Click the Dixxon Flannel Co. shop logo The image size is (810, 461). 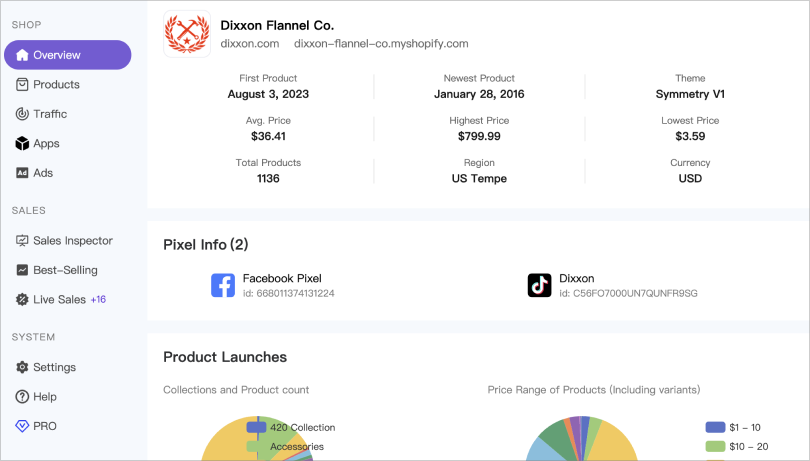pyautogui.click(x=186, y=34)
